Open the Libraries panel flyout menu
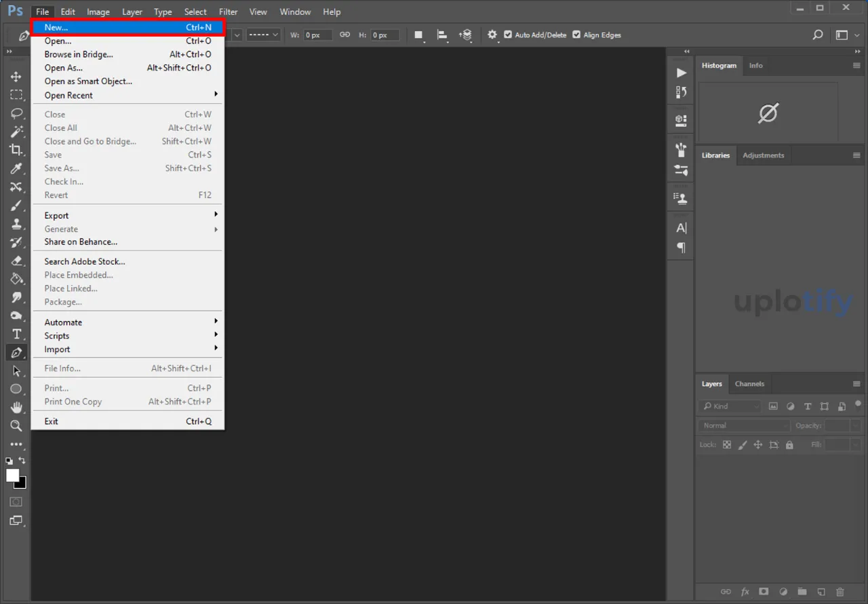Screen dimensions: 868x604 tap(856, 155)
